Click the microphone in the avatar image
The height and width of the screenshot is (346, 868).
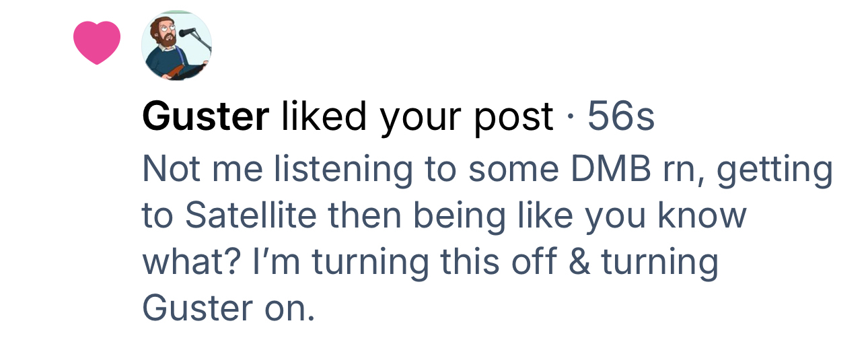(x=186, y=32)
